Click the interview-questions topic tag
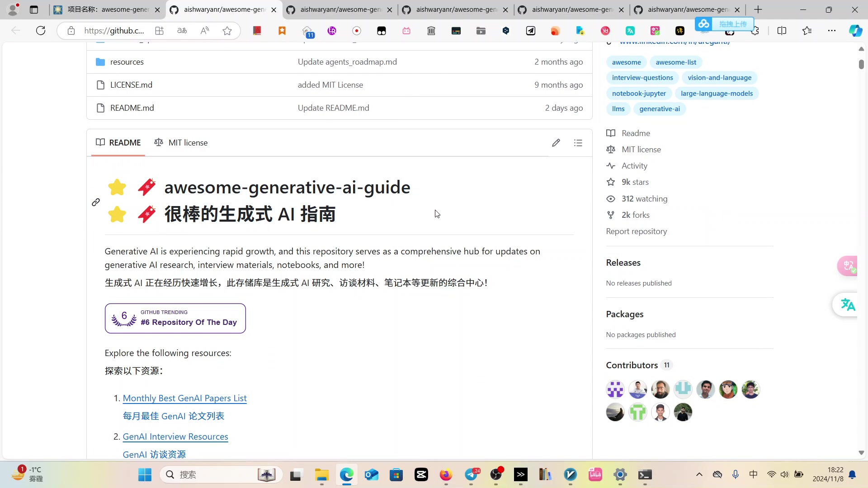This screenshot has width=868, height=488. click(642, 78)
